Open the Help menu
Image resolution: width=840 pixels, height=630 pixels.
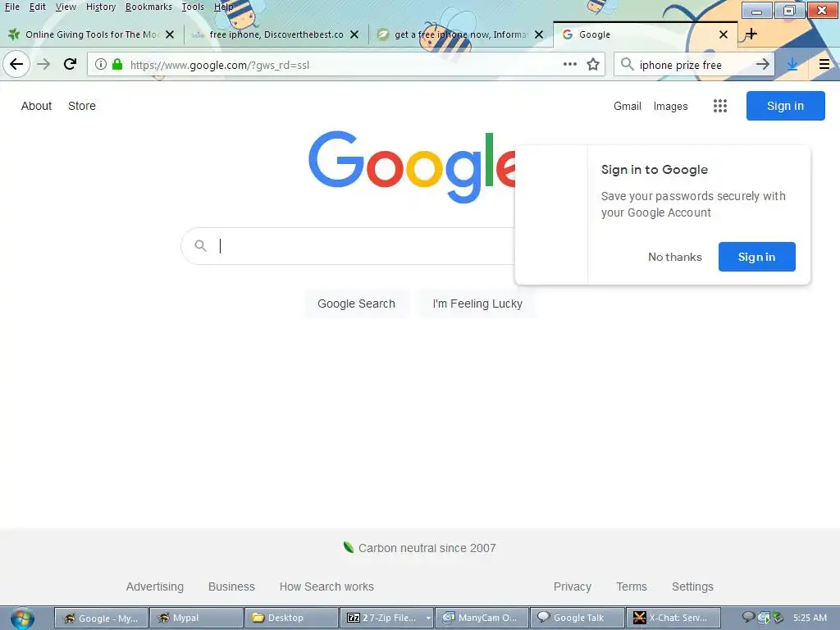[223, 7]
